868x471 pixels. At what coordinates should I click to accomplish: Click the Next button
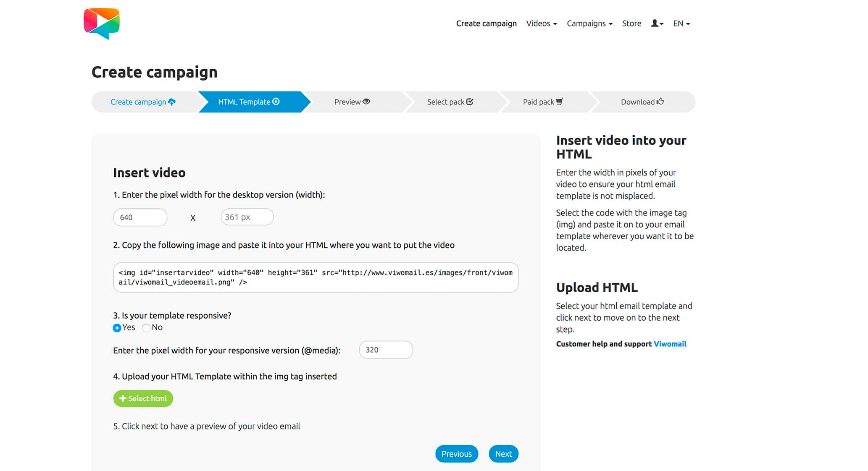tap(503, 454)
